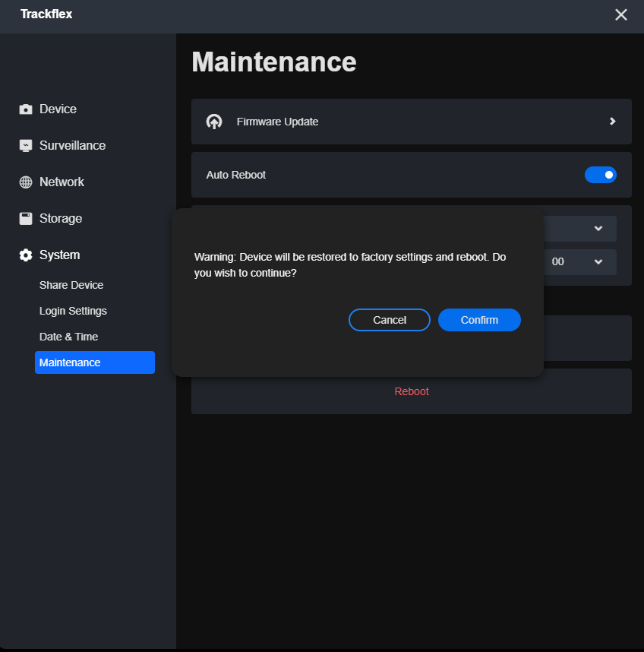Open Storage settings
This screenshot has height=652, width=644.
(x=61, y=219)
